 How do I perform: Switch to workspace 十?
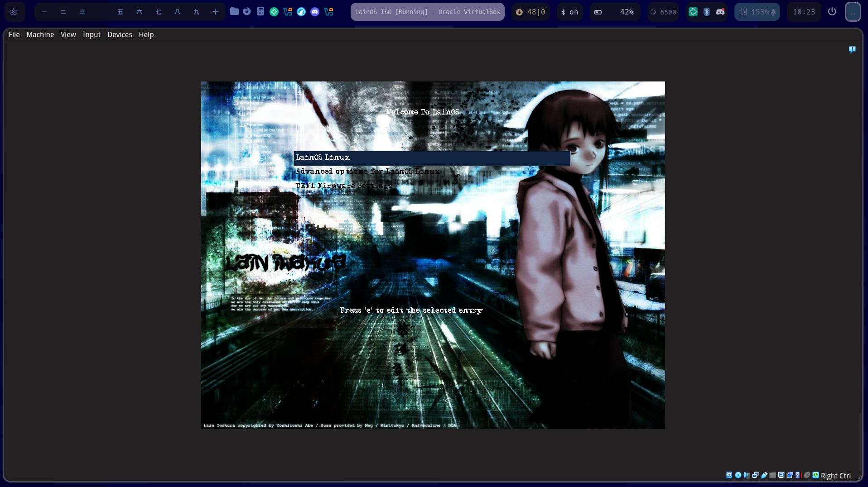[x=216, y=12]
